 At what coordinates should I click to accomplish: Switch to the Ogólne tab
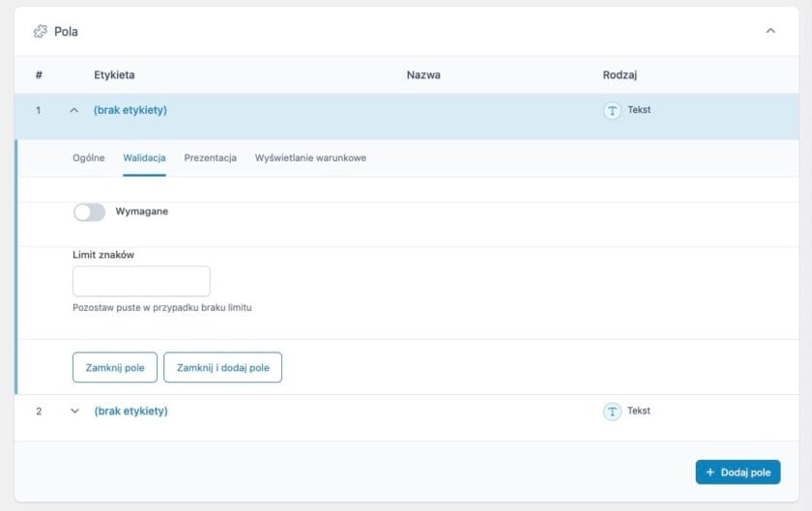point(89,158)
